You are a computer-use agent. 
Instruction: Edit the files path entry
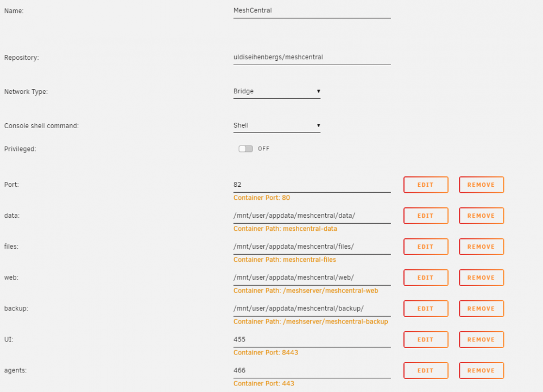426,246
